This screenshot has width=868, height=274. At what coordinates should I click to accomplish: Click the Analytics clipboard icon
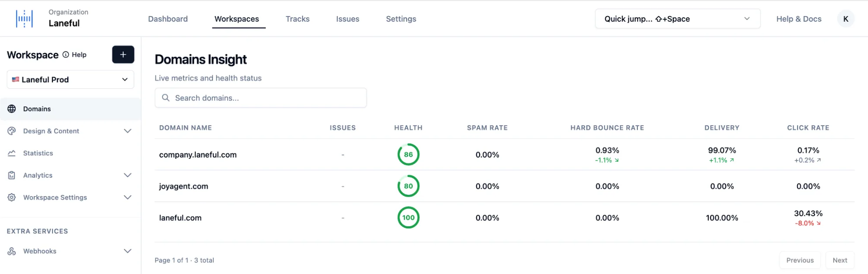[x=12, y=175]
